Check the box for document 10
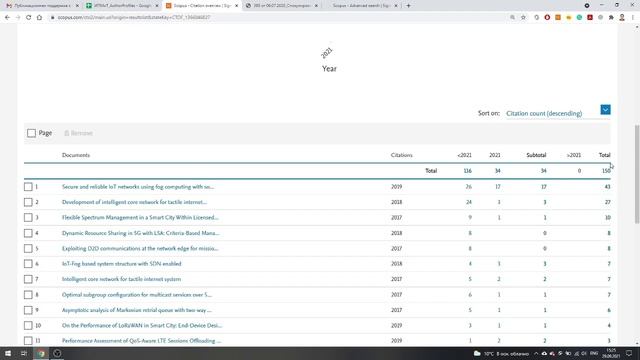Viewport: 640px width, 360px height. (x=28, y=326)
